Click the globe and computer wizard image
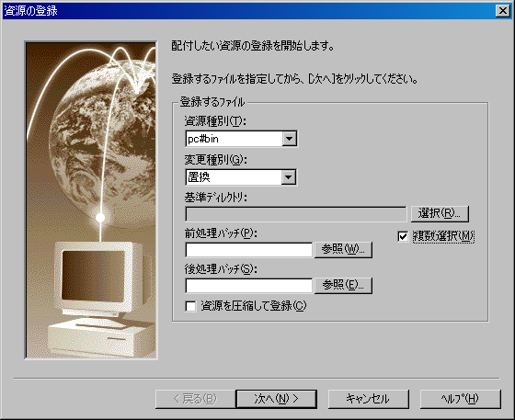Image resolution: width=515 pixels, height=420 pixels. (x=91, y=199)
